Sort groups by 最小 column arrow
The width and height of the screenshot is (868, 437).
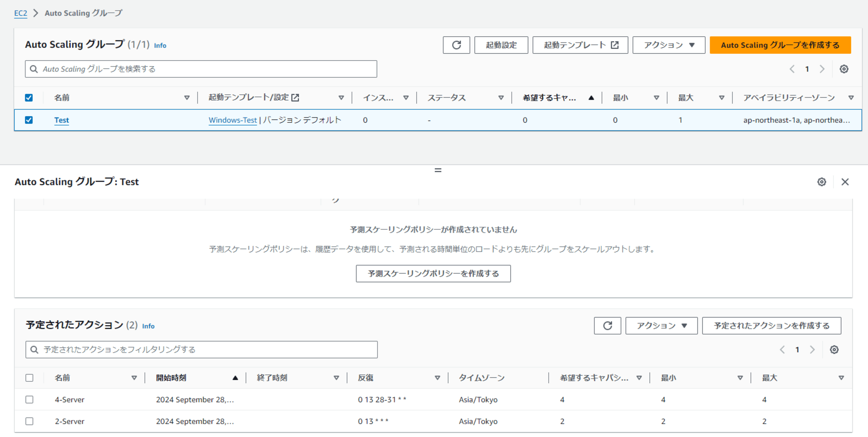click(x=656, y=98)
